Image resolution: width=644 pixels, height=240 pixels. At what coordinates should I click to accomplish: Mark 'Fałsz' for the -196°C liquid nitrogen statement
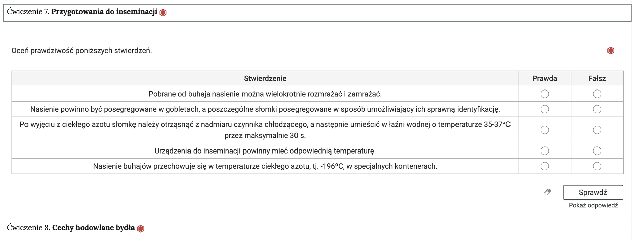[597, 166]
